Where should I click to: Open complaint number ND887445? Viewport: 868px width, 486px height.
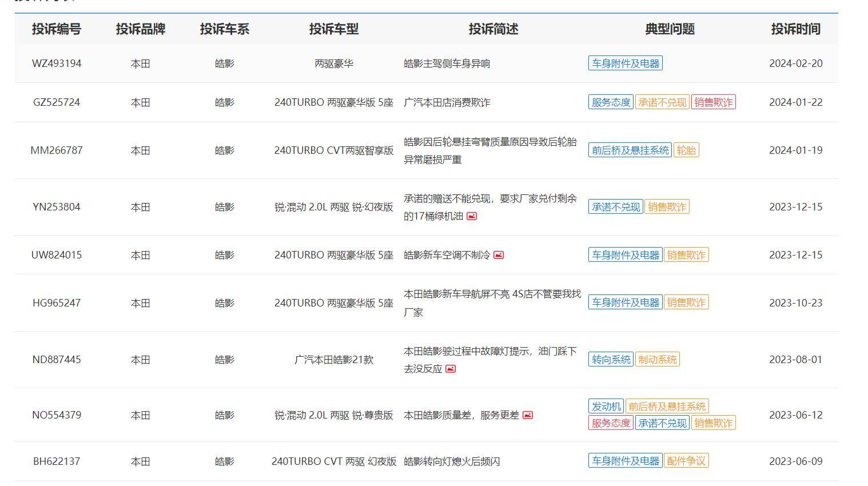[57, 360]
